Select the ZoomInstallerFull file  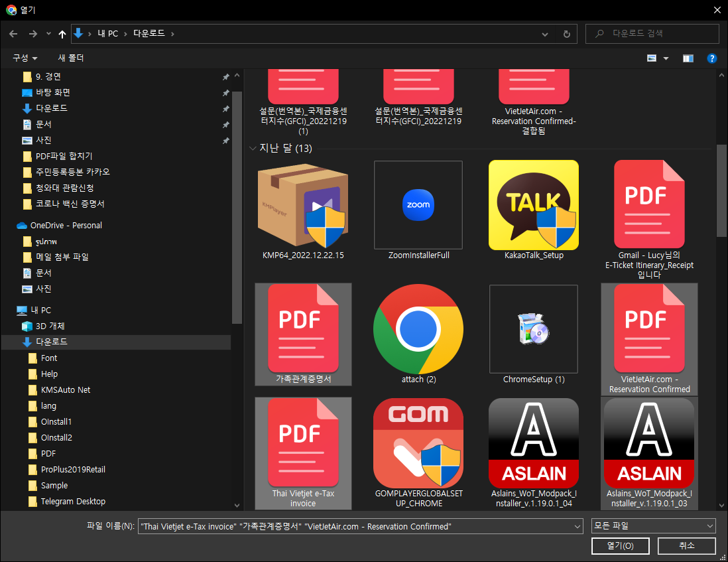click(x=418, y=210)
